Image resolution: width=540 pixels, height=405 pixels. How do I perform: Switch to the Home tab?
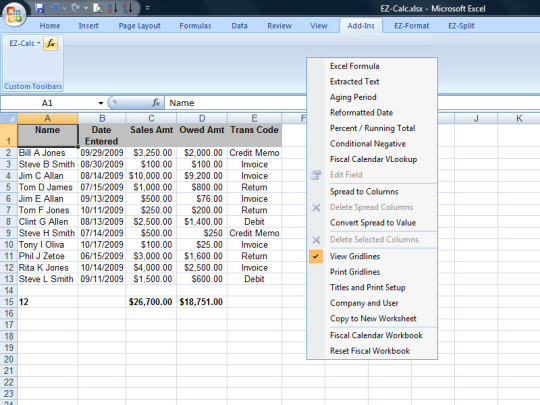50,26
